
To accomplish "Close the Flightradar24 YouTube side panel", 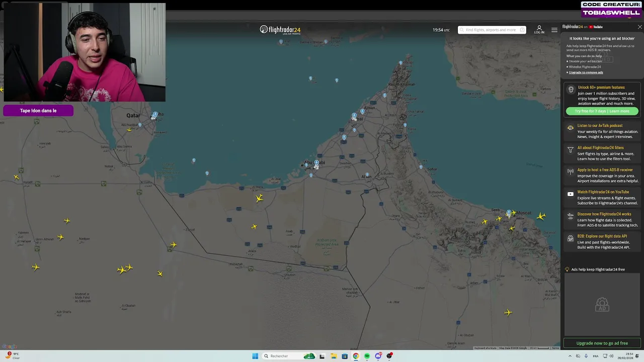I will (639, 27).
